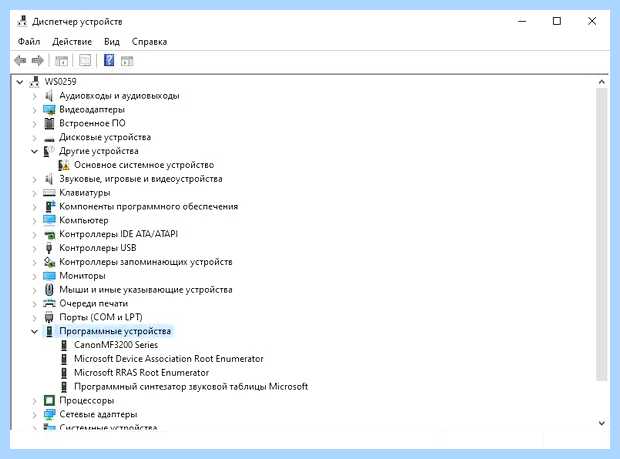The image size is (620, 459).
Task: Expand the Клавиатуры category
Action: pyautogui.click(x=34, y=193)
